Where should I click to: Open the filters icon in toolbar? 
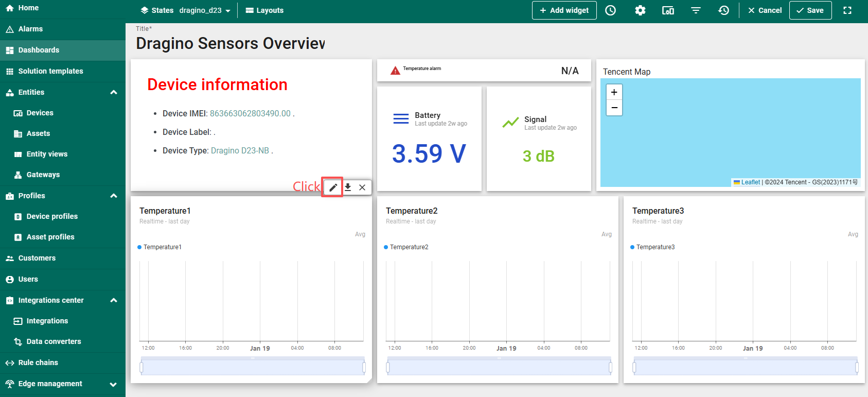click(x=696, y=10)
